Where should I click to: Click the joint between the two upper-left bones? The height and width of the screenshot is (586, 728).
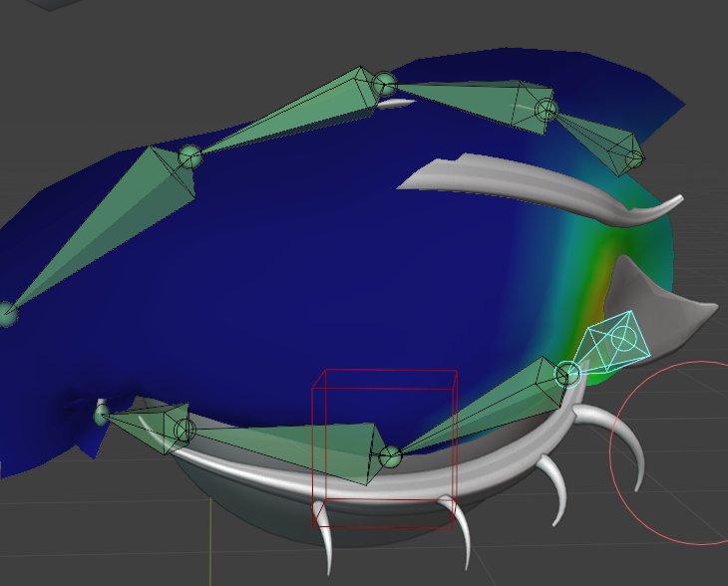(190, 156)
